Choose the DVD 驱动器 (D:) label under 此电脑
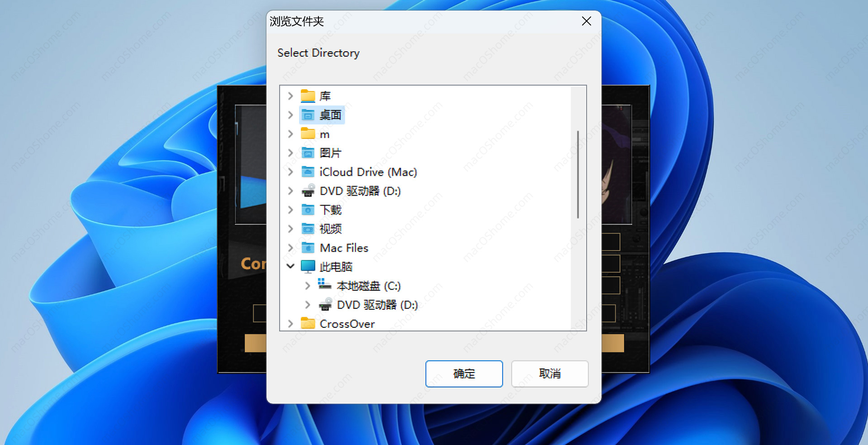The image size is (868, 445). [x=377, y=305]
